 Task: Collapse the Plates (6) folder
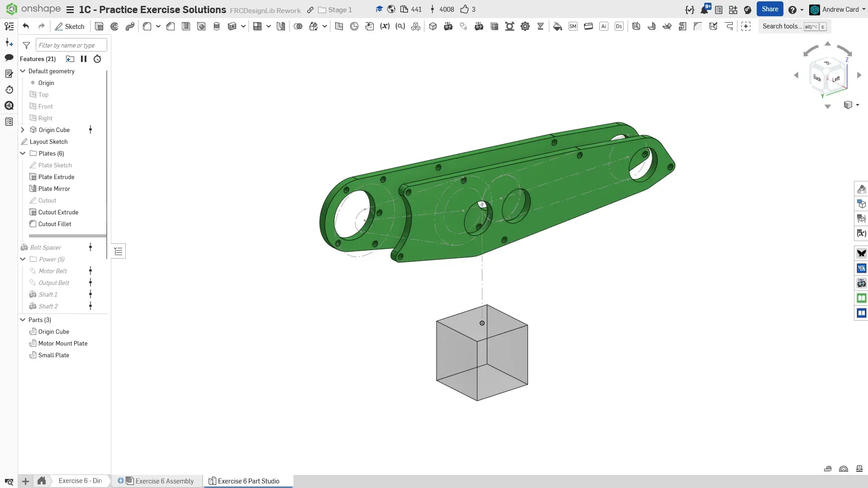coord(23,153)
